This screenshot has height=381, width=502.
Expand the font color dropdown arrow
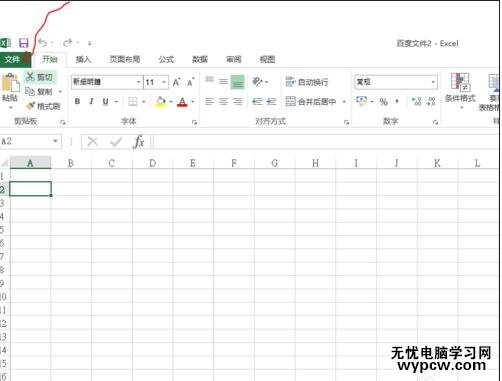tap(193, 102)
